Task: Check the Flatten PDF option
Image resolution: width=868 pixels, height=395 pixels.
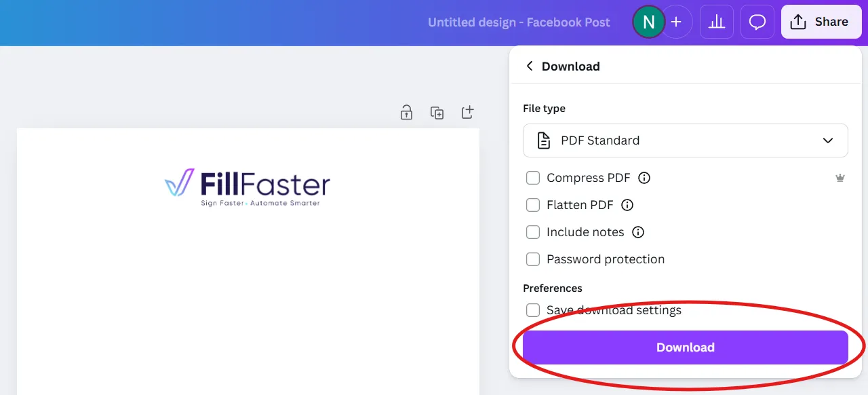Action: 533,205
